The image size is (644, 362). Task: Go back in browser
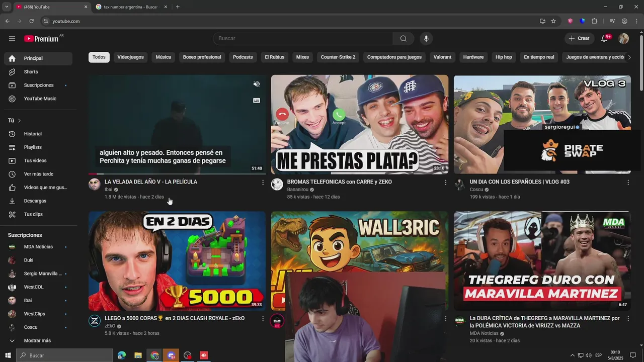click(7, 21)
